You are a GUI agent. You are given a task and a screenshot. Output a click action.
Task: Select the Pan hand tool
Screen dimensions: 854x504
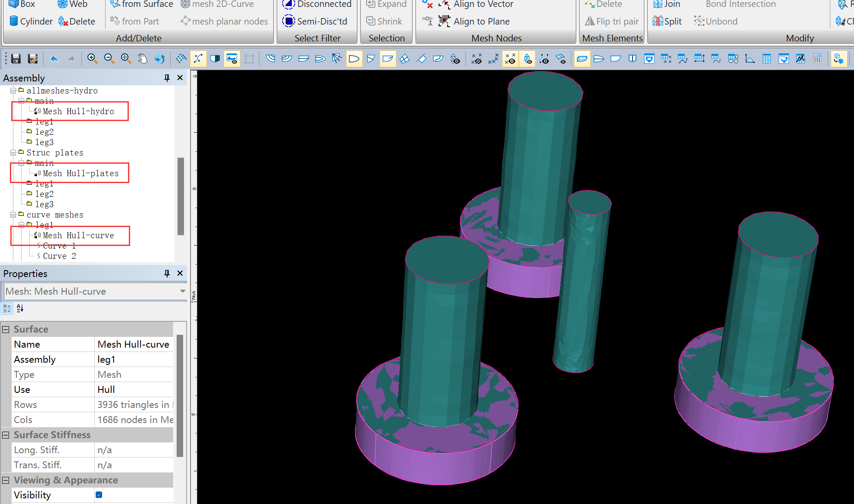143,59
